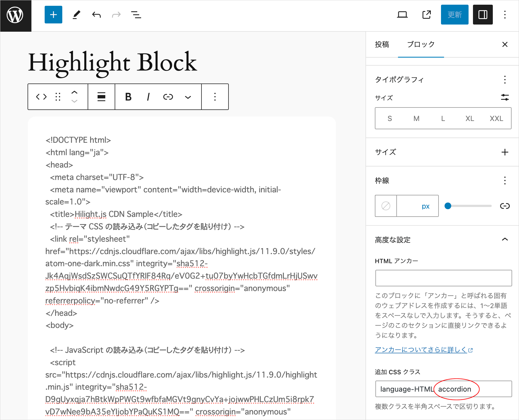Viewport: 519px width, 420px height.
Task: Toggle bold formatting in block toolbar
Action: [128, 97]
